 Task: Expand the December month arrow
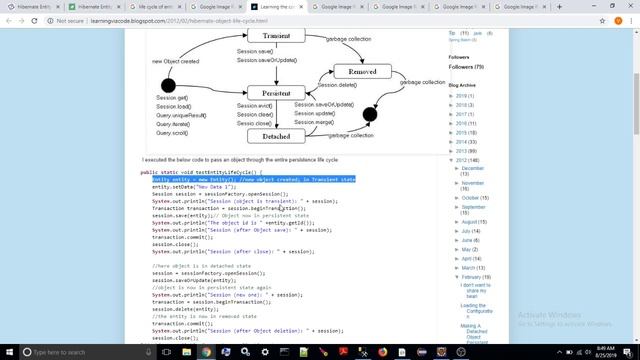(457, 169)
